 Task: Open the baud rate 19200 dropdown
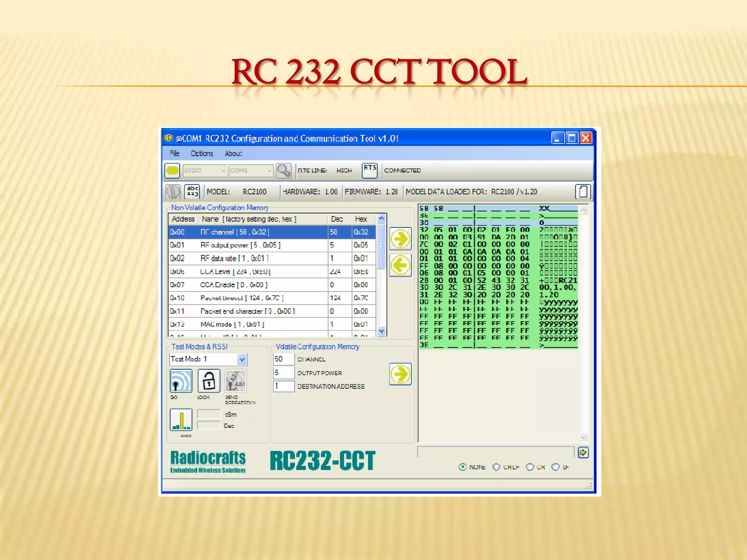(x=205, y=170)
